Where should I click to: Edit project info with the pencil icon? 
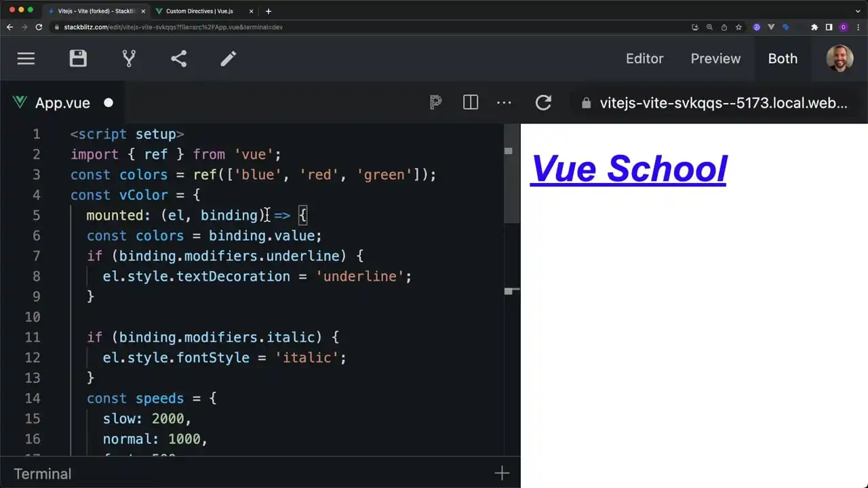tap(229, 58)
